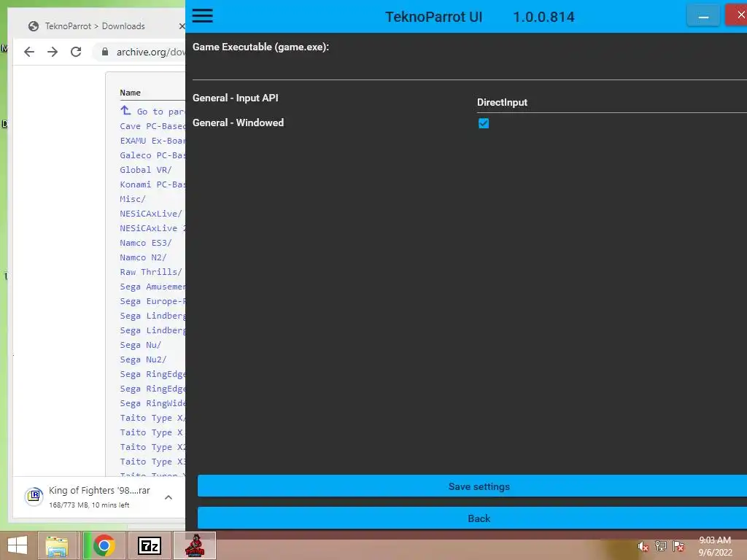The height and width of the screenshot is (560, 747).
Task: Open the Taito Type X3 folder link
Action: 152,462
